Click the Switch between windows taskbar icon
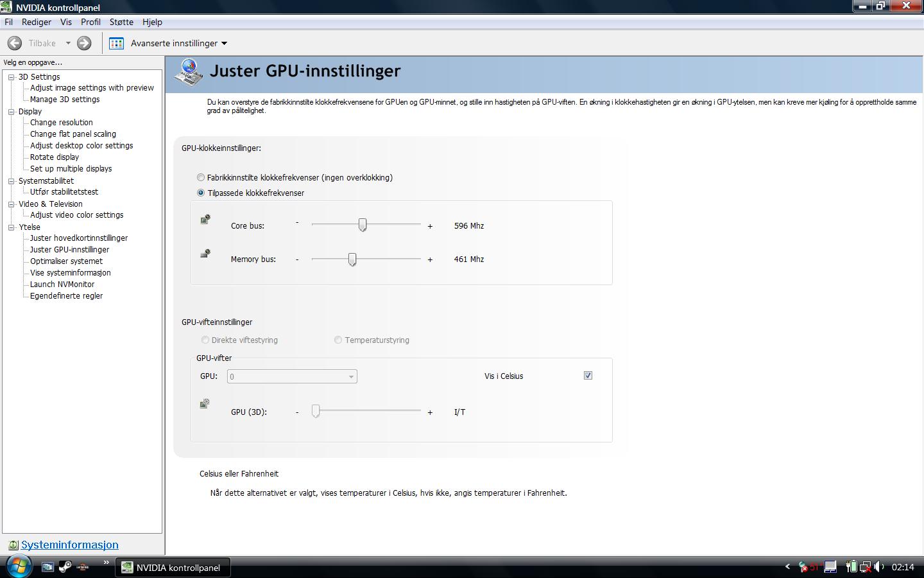Image resolution: width=924 pixels, height=578 pixels. click(47, 567)
